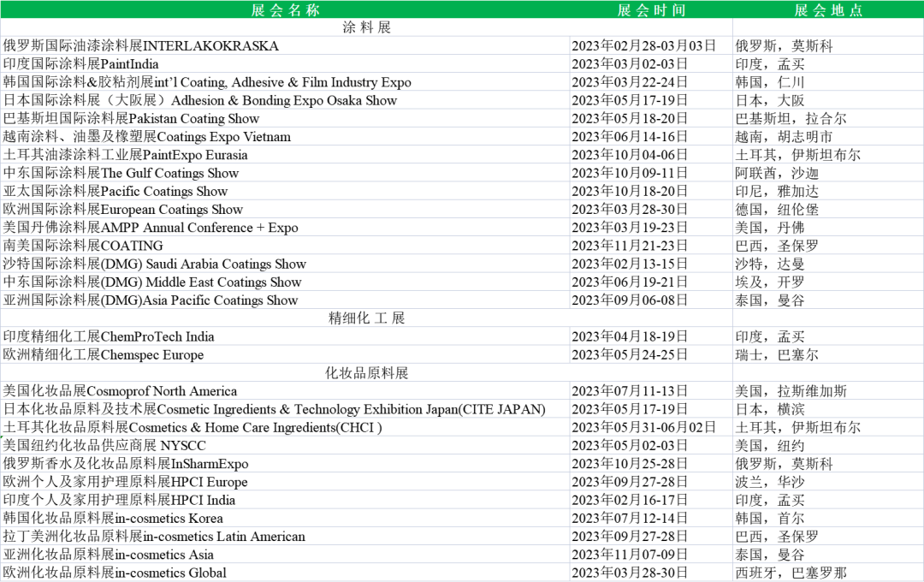Click the date 2023年05月24-25日
Viewport: 924px width, 582px height.
pos(630,354)
